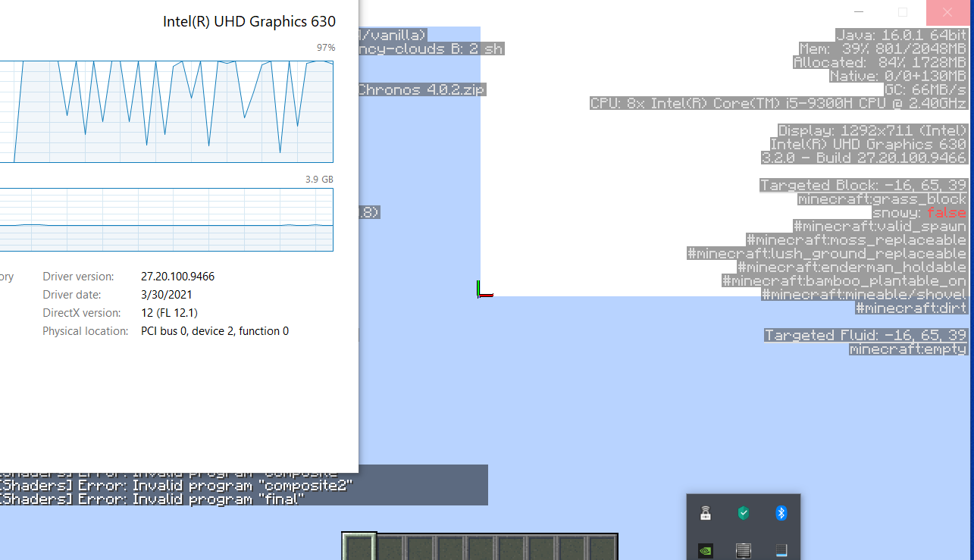The height and width of the screenshot is (560, 974).
Task: Open the NVIDIA tray icon
Action: pyautogui.click(x=706, y=550)
